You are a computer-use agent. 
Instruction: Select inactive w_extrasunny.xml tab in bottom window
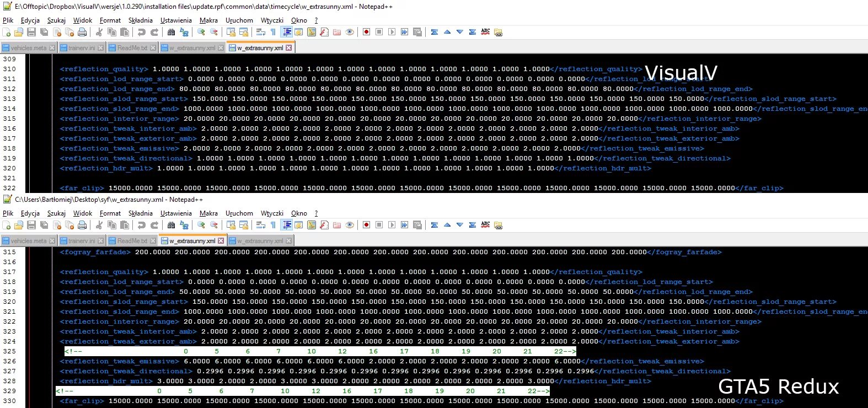(260, 241)
